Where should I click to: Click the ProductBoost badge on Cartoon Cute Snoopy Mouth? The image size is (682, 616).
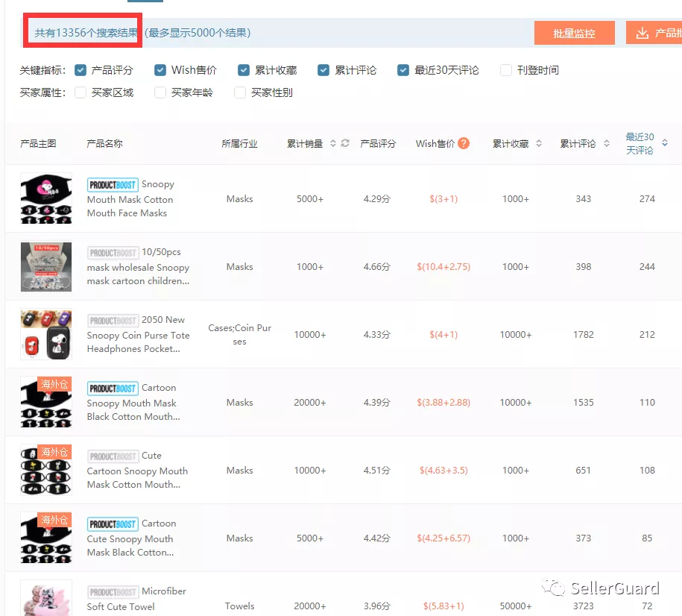[x=113, y=524]
